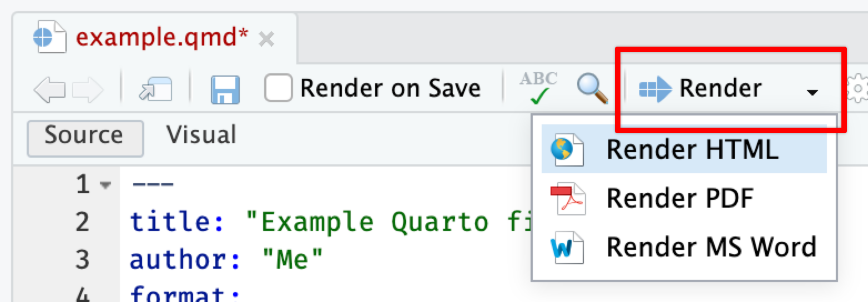
Task: Switch to Source editor mode
Action: tap(84, 136)
